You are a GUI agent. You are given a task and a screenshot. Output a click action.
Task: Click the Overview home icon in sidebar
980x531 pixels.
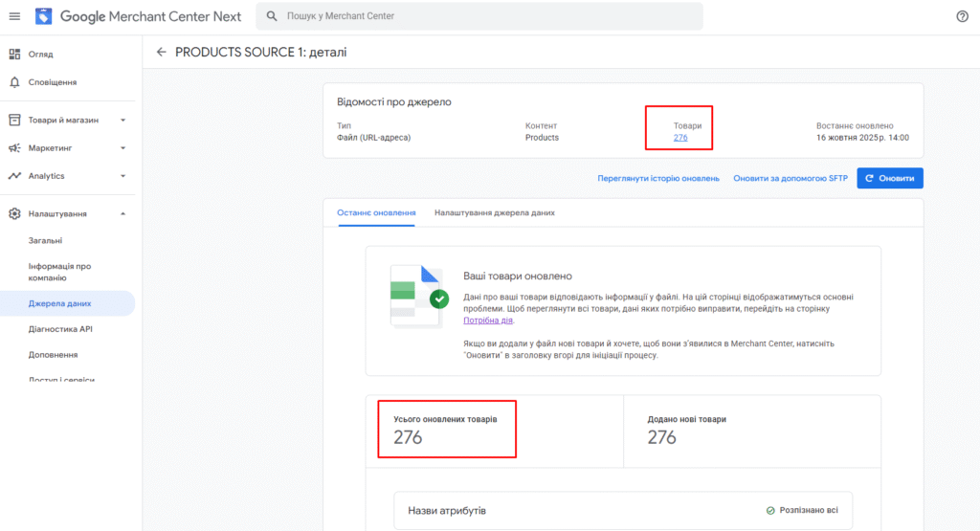(14, 55)
